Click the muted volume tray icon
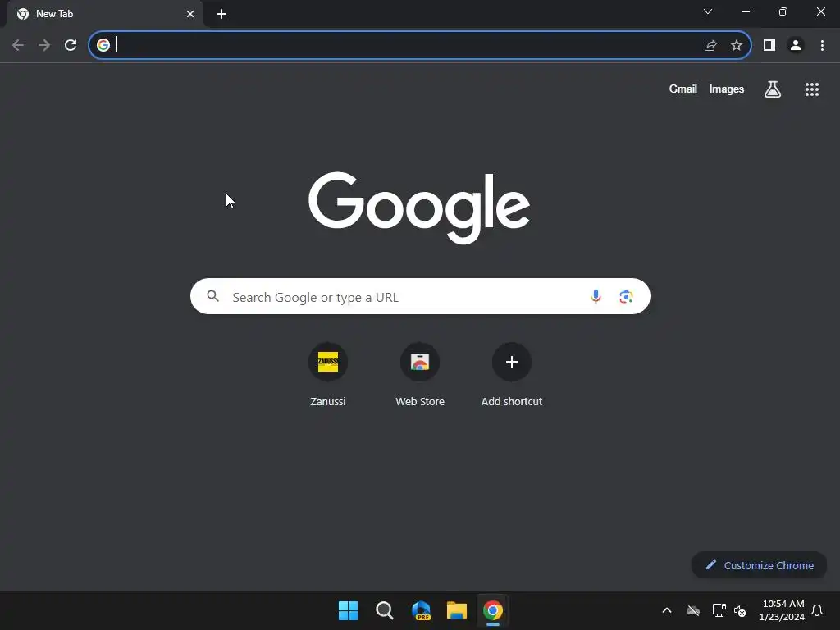 click(740, 610)
